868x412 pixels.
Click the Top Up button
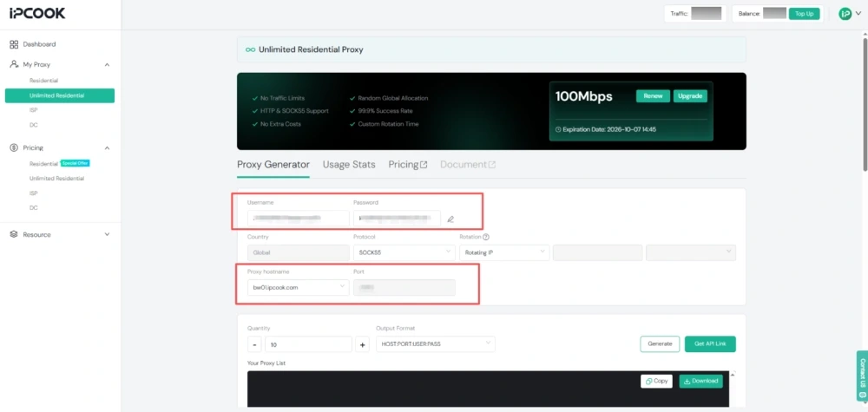[x=804, y=14]
